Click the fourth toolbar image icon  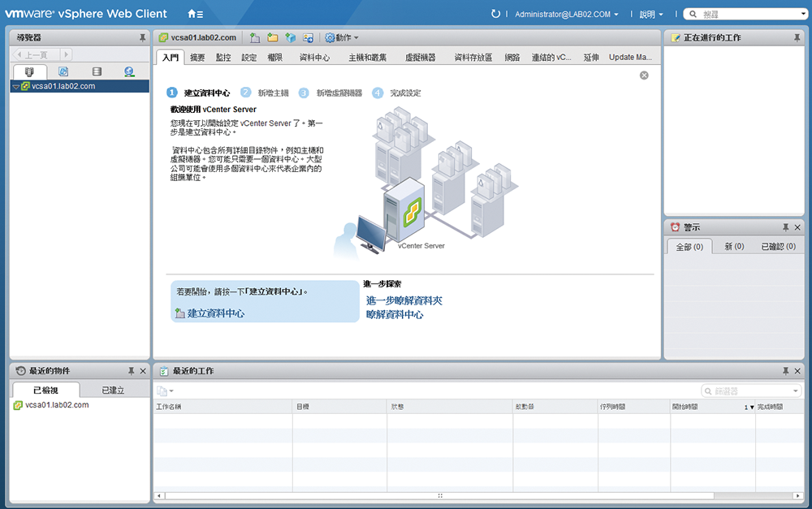tap(308, 38)
